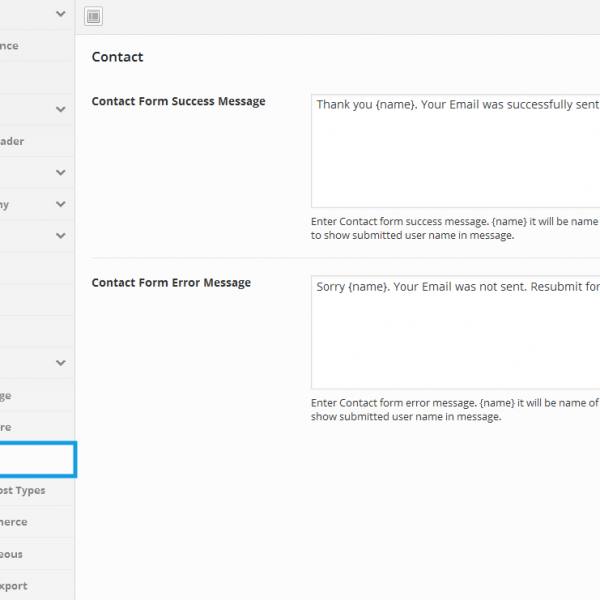
Task: Expand the chevron just below the 'ny' row
Action: (x=61, y=236)
